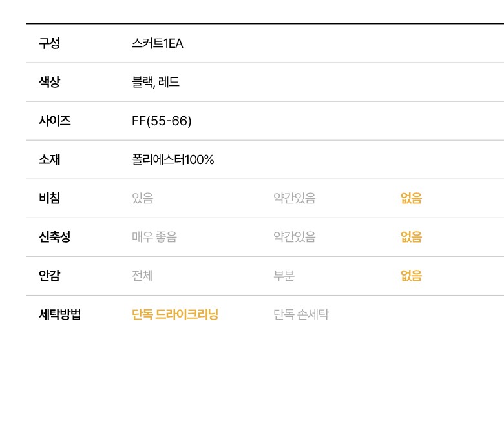Viewport: 504px width, 439px height.
Task: Click the '세탁방법' row label
Action: [60, 314]
